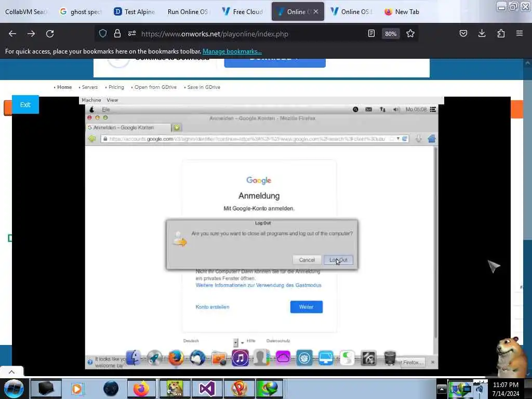Bookmark this page with the star icon

tap(410, 34)
